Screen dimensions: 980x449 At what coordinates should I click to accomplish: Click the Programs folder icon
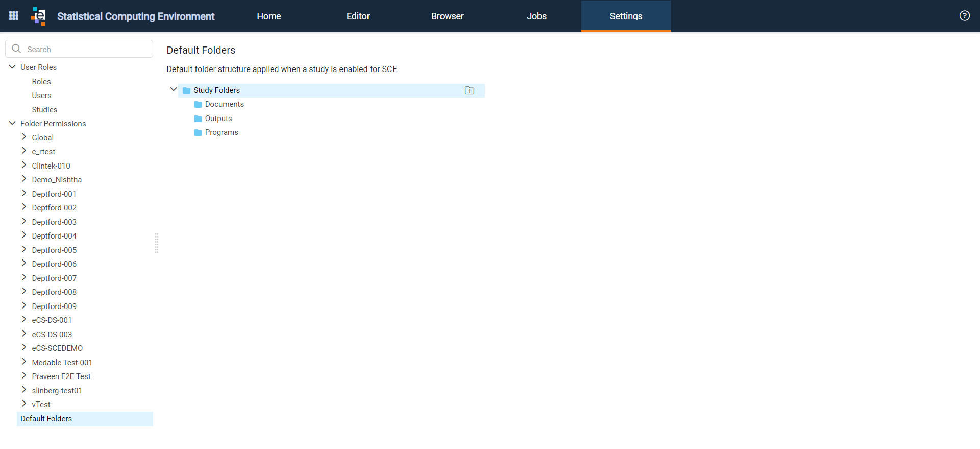click(x=198, y=132)
